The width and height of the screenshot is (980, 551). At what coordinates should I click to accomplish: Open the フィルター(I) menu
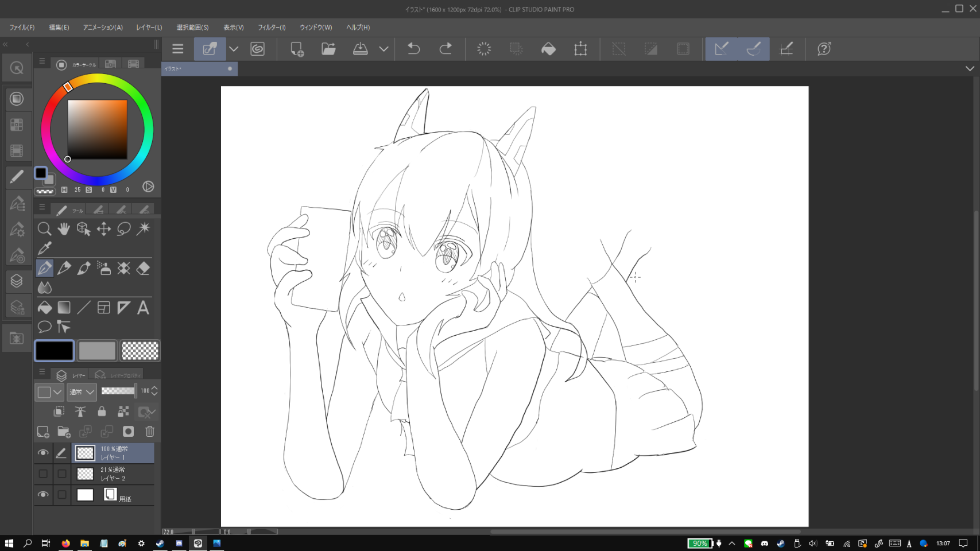pos(272,27)
